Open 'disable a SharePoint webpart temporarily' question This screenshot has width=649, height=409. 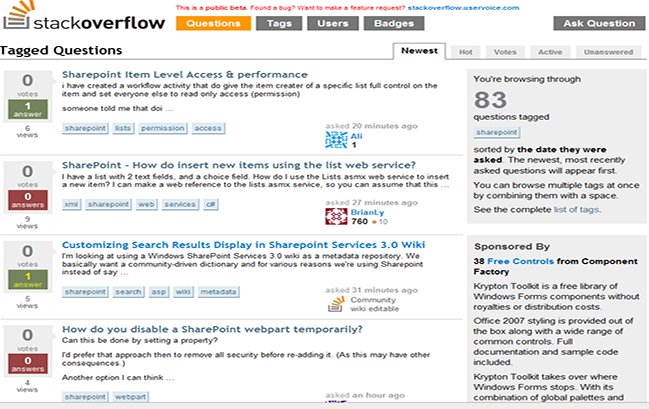[212, 329]
